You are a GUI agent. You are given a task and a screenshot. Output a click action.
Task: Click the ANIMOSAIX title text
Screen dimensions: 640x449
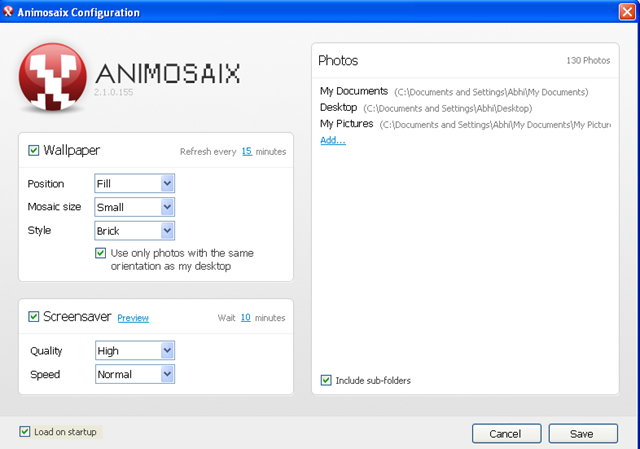(x=168, y=73)
